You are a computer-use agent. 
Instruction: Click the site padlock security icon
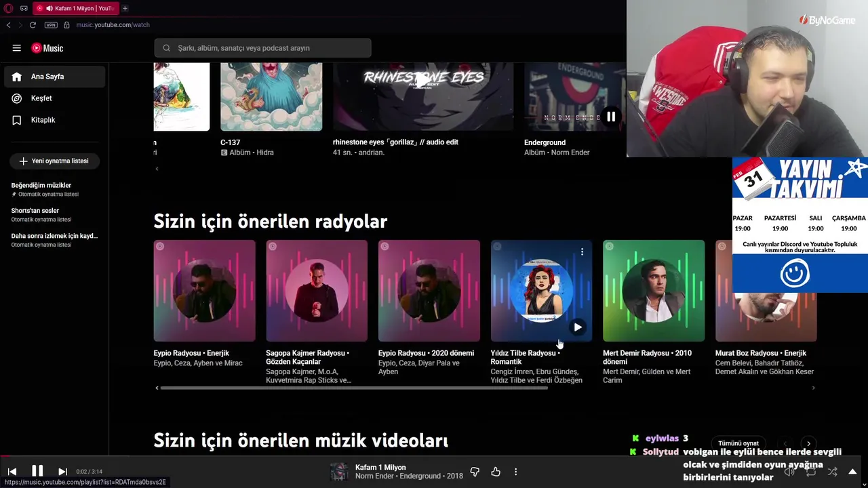(x=66, y=25)
